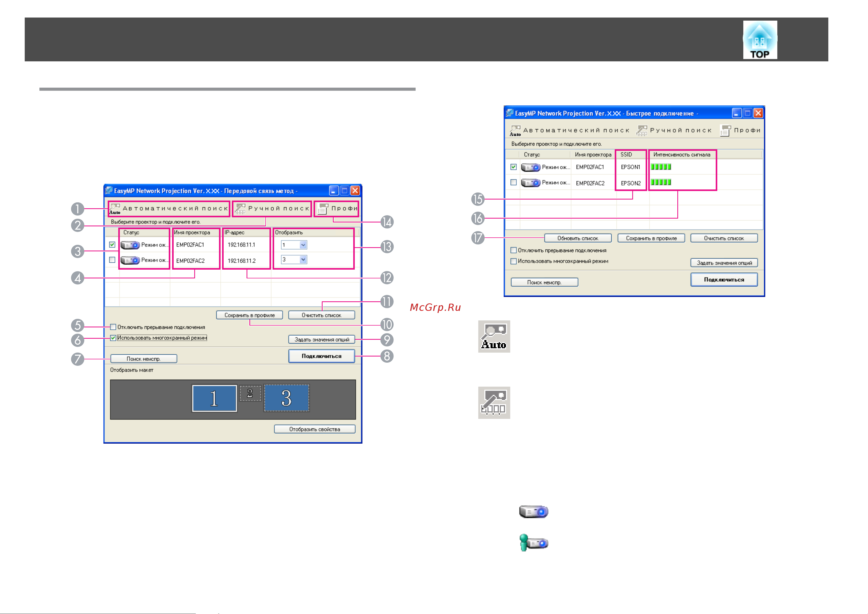Uncheck the EMP02FAC1 projector checkbox in the left window

point(112,245)
